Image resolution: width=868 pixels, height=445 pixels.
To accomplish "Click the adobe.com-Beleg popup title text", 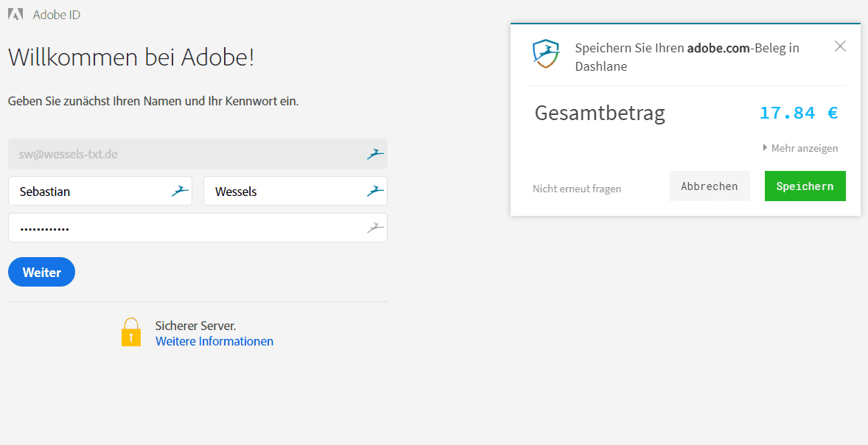I will click(x=687, y=57).
